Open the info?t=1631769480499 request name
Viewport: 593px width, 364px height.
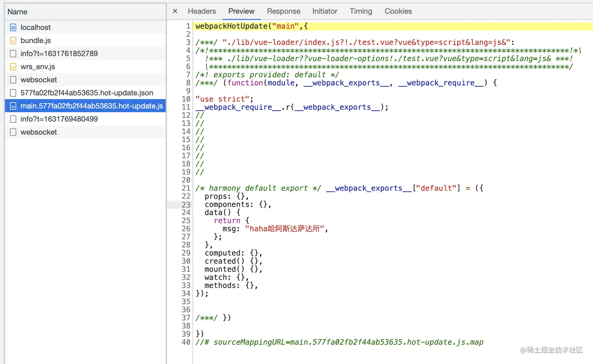coord(59,119)
